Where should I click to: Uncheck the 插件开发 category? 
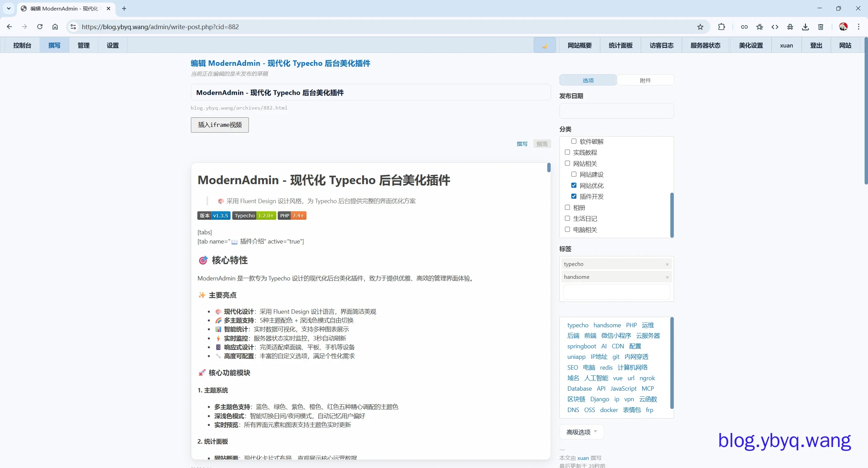point(574,196)
